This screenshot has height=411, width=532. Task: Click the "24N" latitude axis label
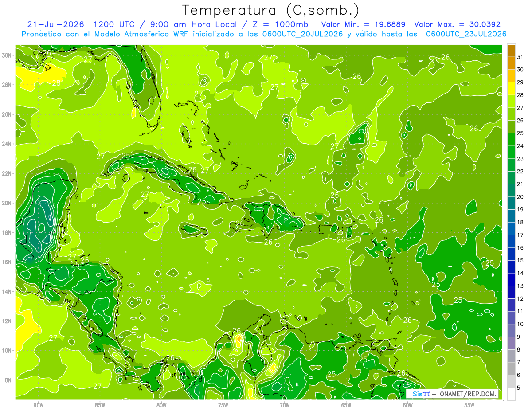[x=8, y=144]
